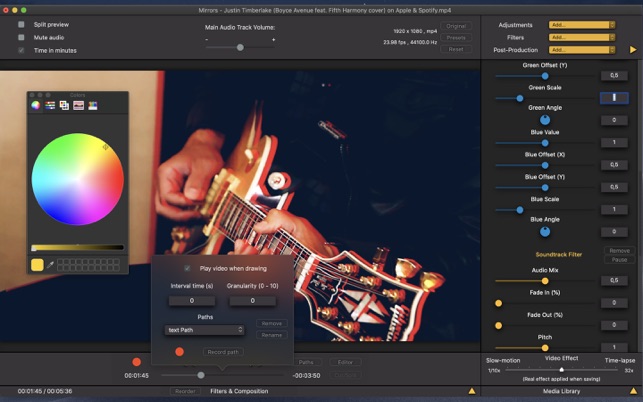
Task: Adjust the Green Scale slider
Action: click(x=545, y=98)
